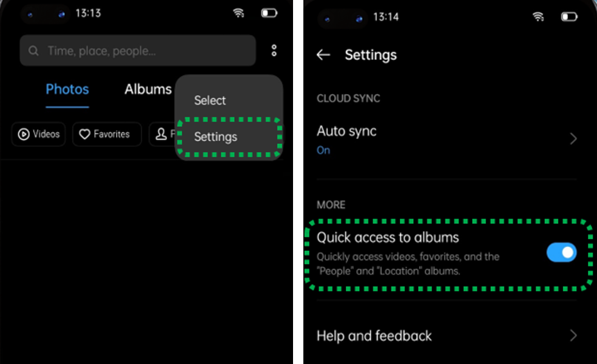
Task: Go back using the Settings arrow
Action: 323,55
